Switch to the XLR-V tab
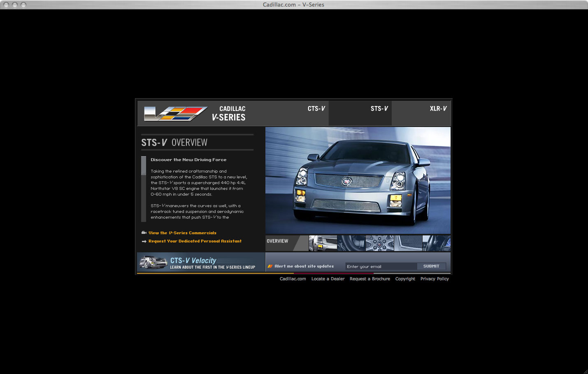Image resolution: width=588 pixels, height=374 pixels. tap(438, 109)
